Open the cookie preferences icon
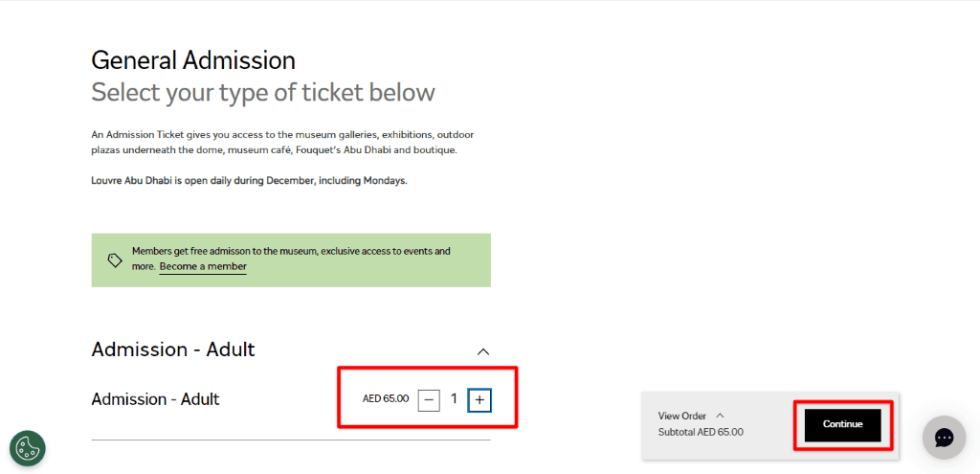980x474 pixels. (x=28, y=448)
